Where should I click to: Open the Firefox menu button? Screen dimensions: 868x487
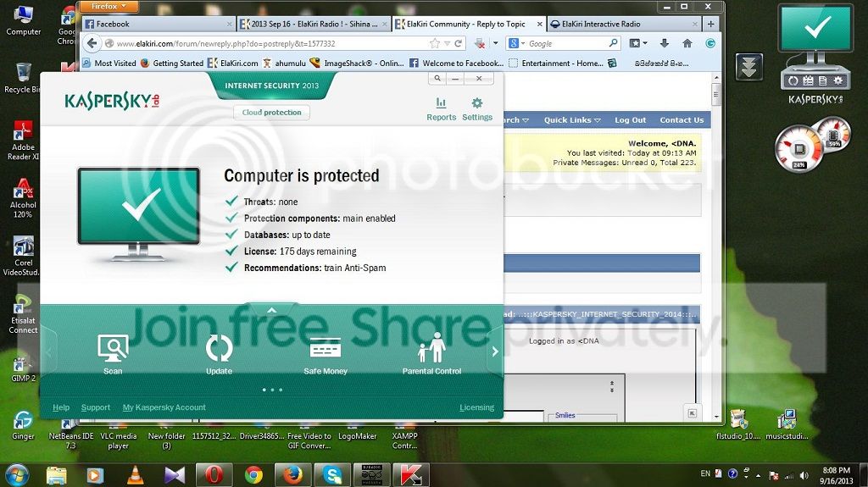tap(108, 6)
